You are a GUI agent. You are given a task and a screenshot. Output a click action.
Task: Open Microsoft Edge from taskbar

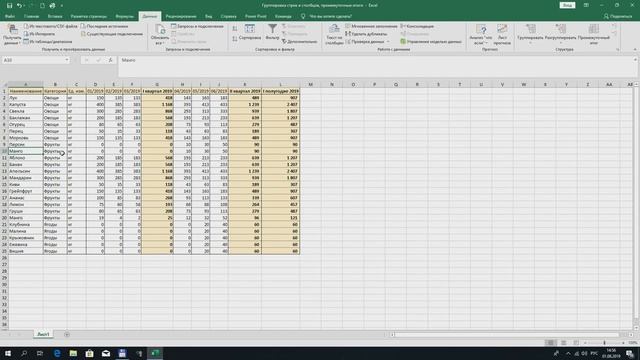coord(57,353)
